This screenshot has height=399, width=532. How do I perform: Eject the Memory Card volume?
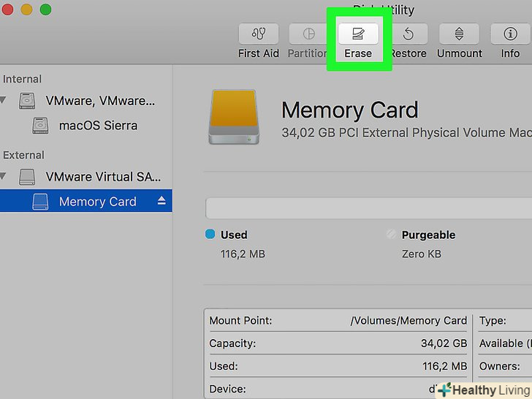(x=161, y=202)
